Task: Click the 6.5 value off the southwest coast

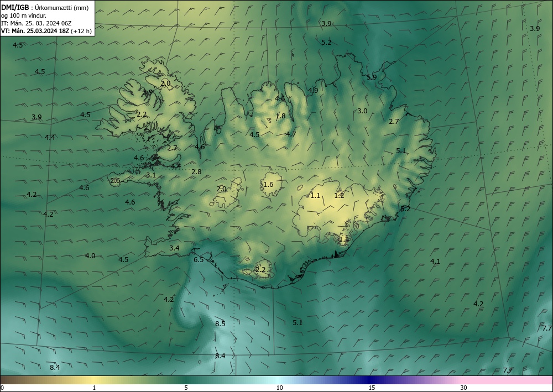Action: click(199, 260)
